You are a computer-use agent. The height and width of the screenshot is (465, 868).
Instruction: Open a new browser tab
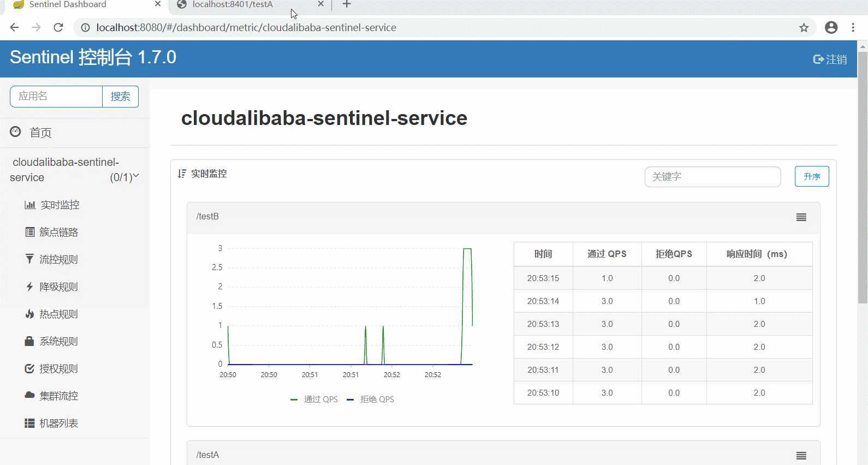coord(347,4)
